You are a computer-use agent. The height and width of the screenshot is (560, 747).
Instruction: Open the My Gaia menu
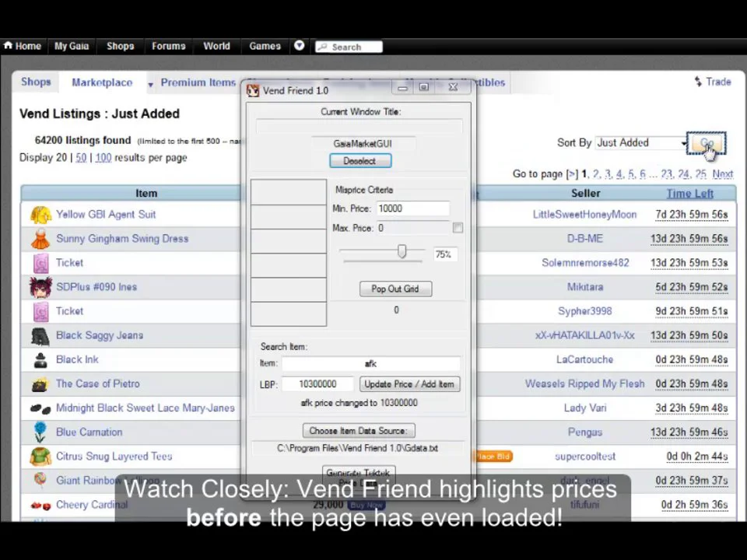tap(72, 46)
